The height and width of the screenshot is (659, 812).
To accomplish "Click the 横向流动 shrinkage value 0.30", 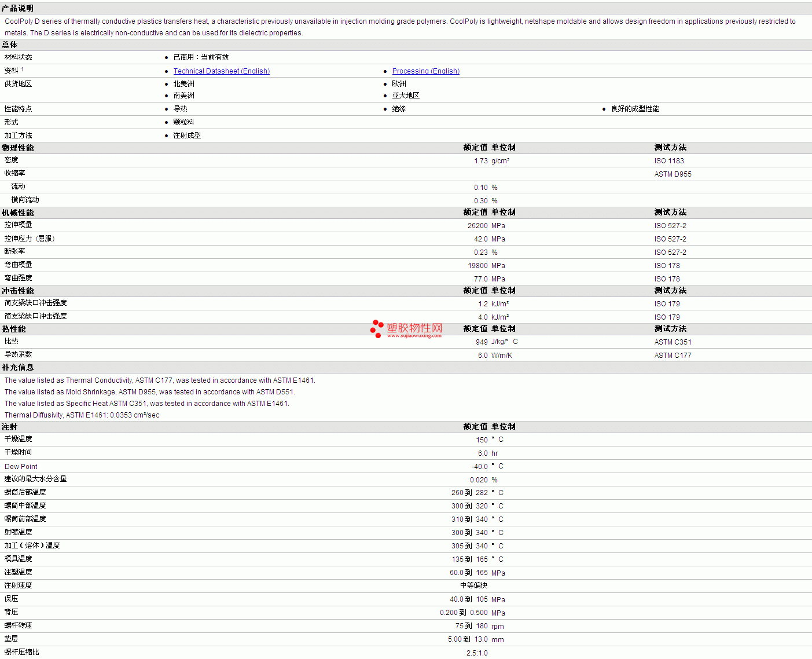I will (x=481, y=201).
